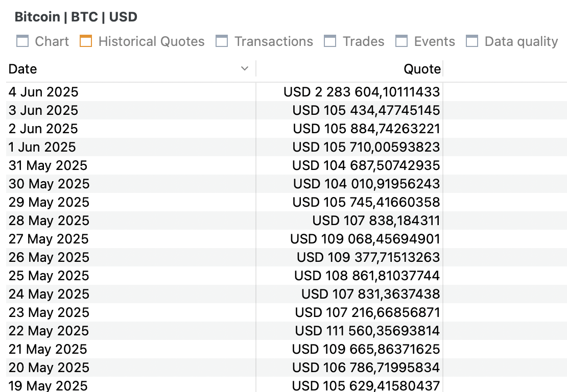
Task: Select the 4 Jun 2025 quote row
Action: [287, 92]
